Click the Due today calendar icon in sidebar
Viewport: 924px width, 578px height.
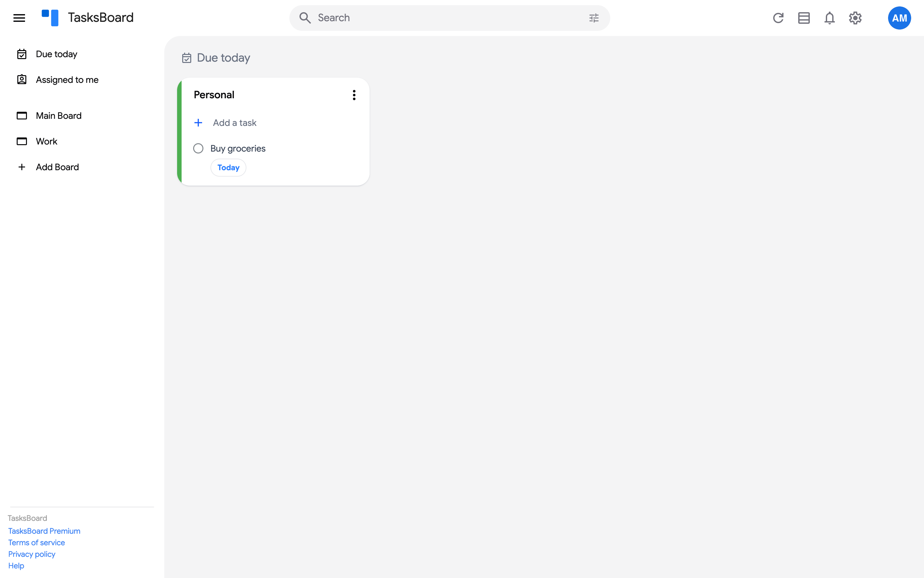(22, 54)
